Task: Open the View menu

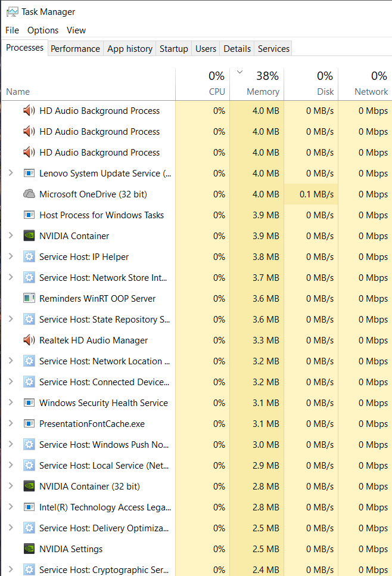Action: (76, 30)
